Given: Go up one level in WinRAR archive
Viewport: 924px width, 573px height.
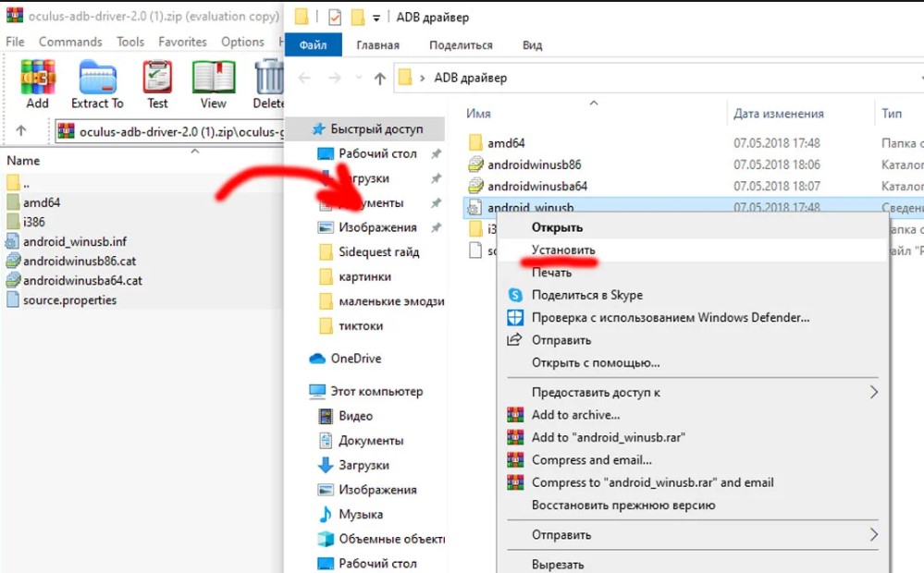Looking at the screenshot, I should (21, 130).
